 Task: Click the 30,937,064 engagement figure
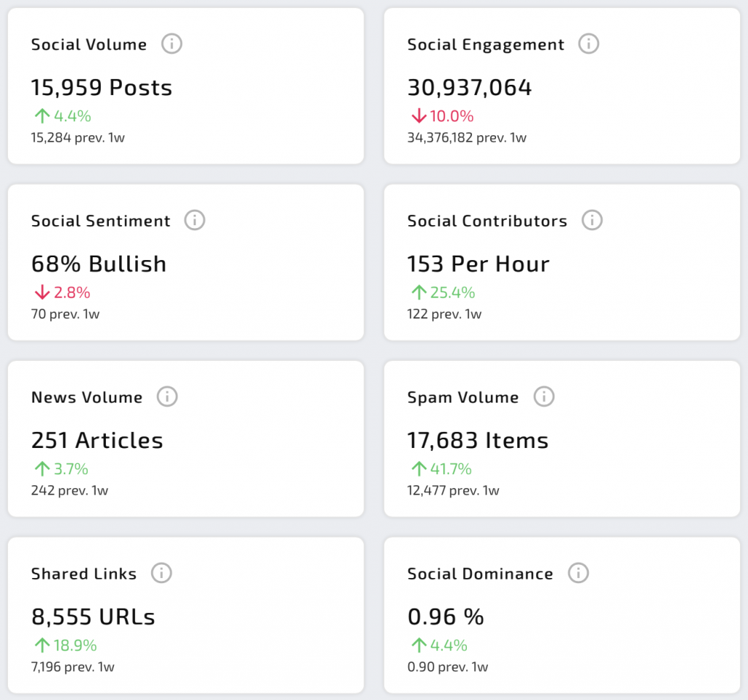470,88
